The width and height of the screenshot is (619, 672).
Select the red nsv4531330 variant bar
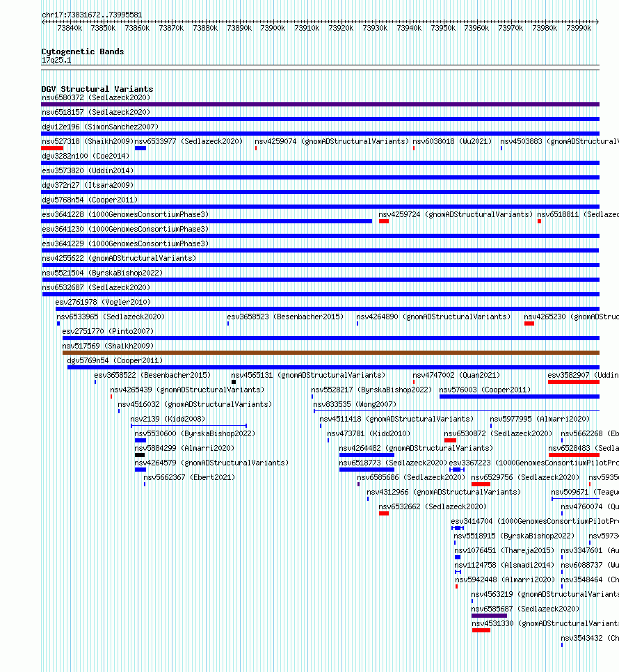[481, 630]
